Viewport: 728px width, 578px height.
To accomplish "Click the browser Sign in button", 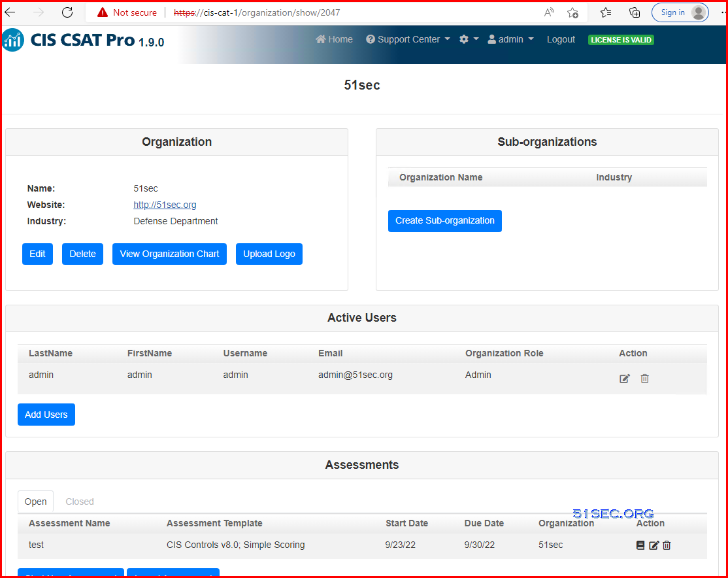I will (x=680, y=12).
